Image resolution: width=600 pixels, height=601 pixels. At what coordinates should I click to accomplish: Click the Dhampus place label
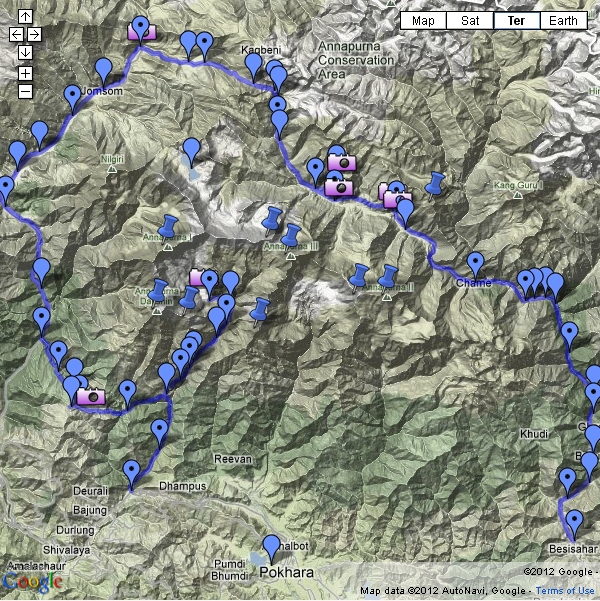click(x=182, y=486)
